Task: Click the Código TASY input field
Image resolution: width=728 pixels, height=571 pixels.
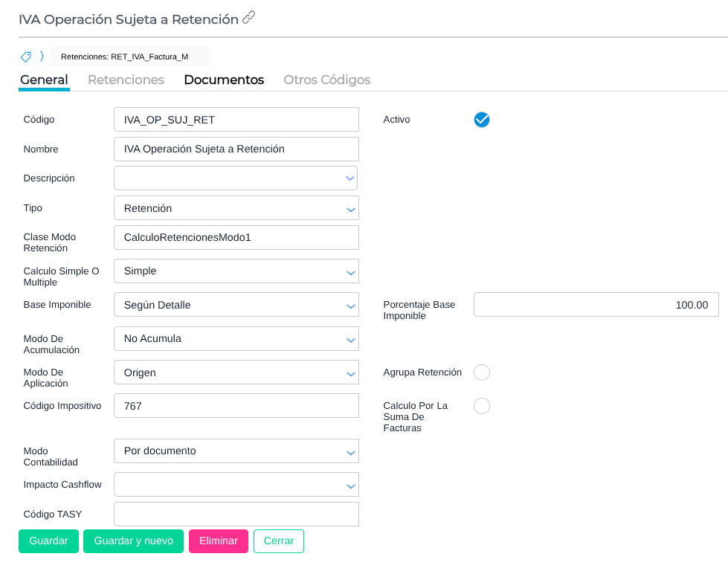Action: tap(236, 514)
